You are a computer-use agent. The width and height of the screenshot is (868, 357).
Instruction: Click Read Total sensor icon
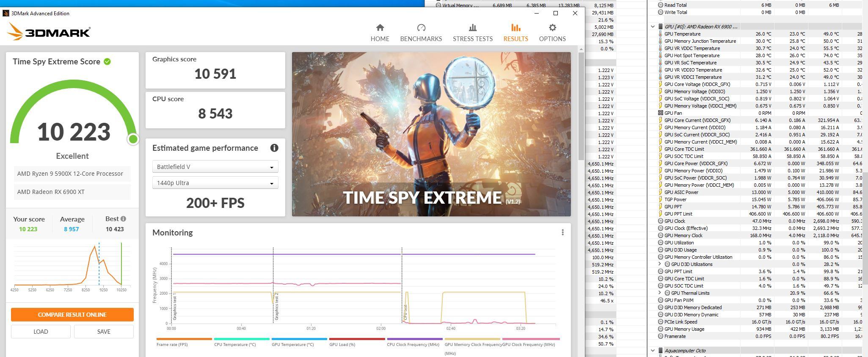(x=661, y=5)
